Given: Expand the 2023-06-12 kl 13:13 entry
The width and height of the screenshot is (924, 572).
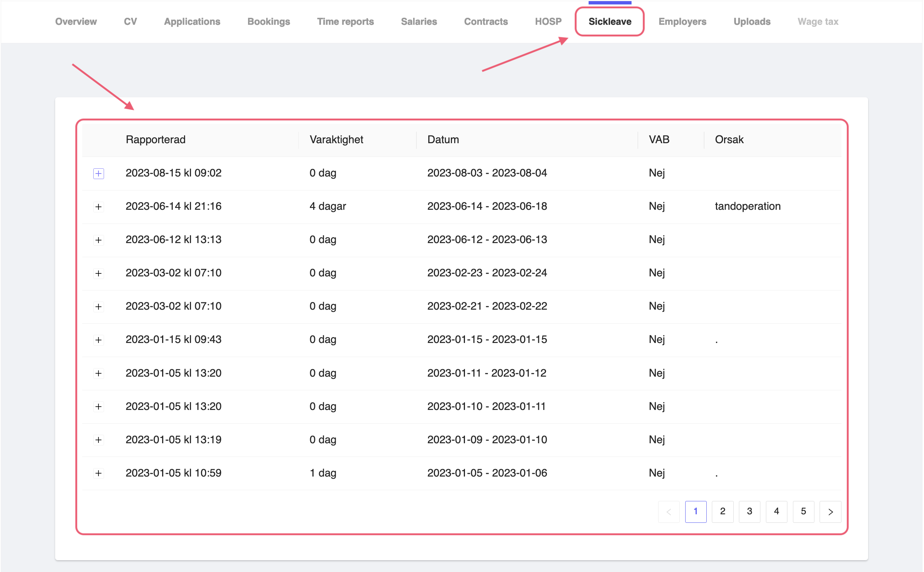Looking at the screenshot, I should pos(99,240).
